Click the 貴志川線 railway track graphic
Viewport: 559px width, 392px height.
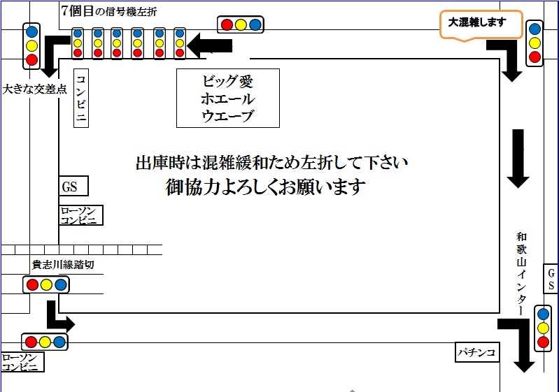(x=81, y=249)
